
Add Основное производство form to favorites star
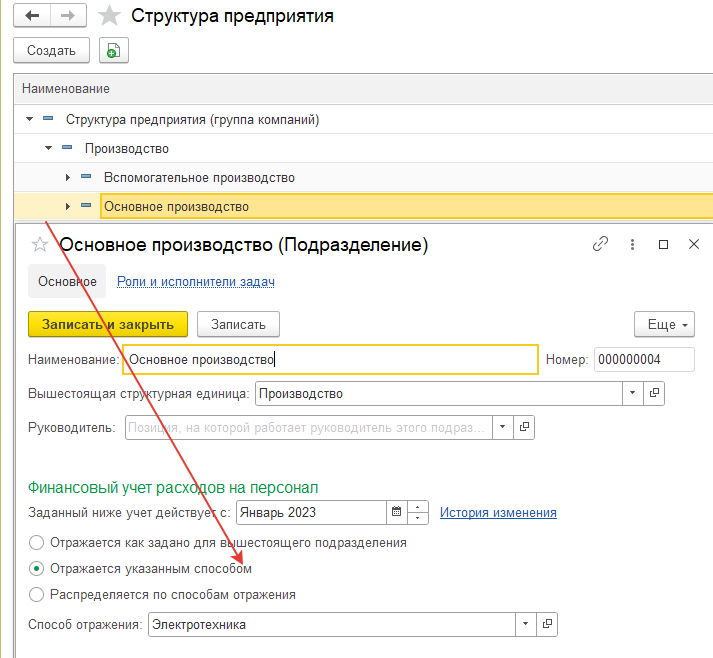coord(40,245)
